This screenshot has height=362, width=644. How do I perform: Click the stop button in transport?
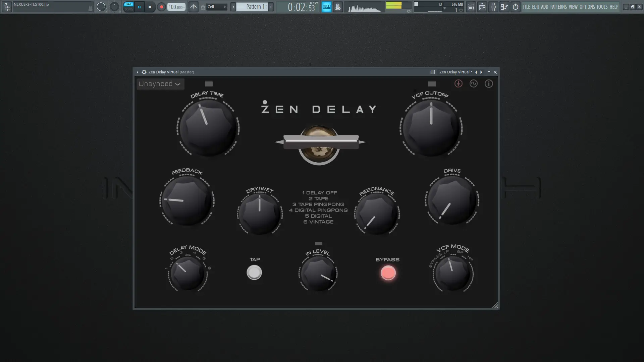[x=150, y=7]
